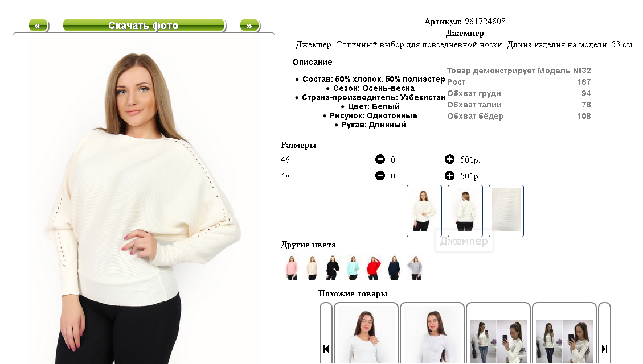The height and width of the screenshot is (364, 643).
Task: Click the Скачать фото download button
Action: coord(144,26)
